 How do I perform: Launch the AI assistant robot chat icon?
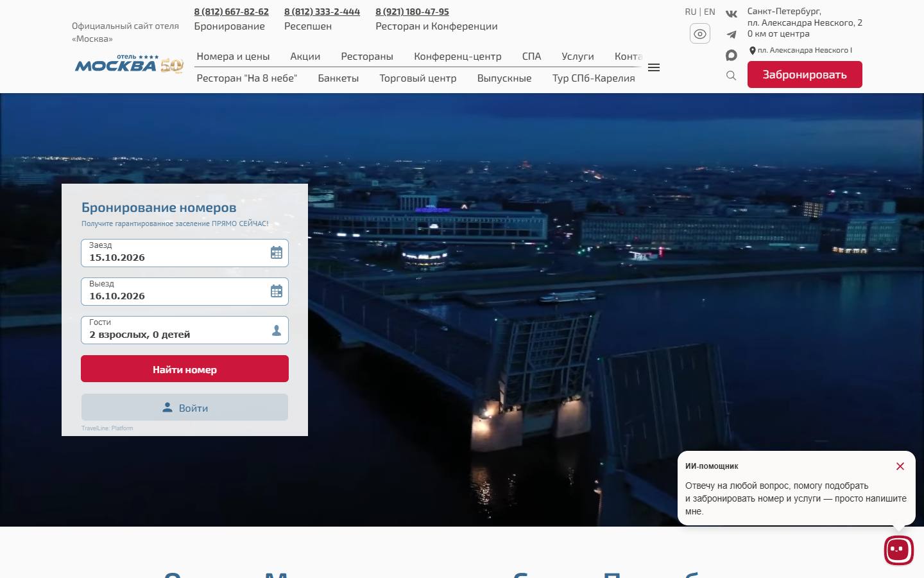point(898,550)
